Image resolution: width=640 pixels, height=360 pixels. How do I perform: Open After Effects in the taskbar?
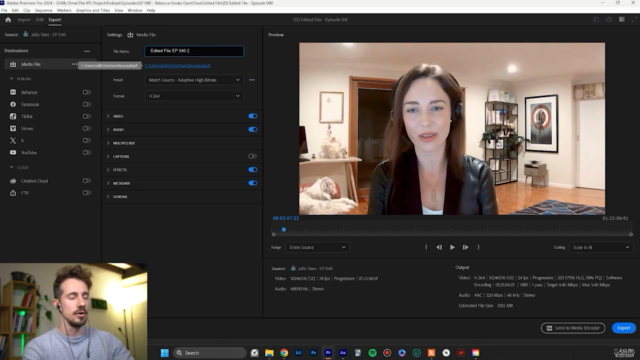(x=343, y=353)
